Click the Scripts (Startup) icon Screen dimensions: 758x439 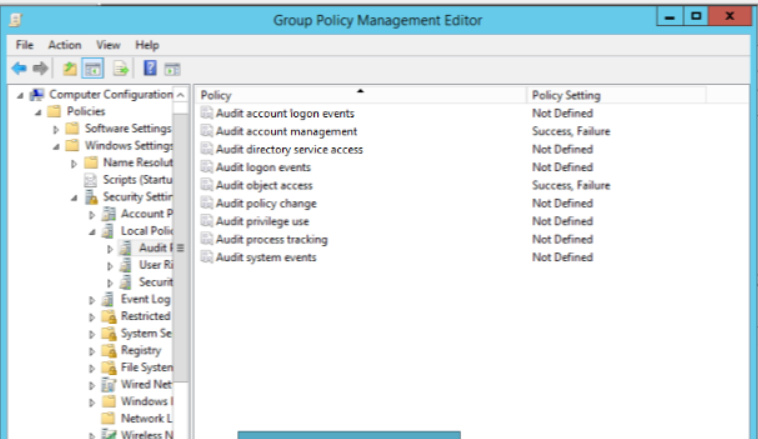coord(90,180)
